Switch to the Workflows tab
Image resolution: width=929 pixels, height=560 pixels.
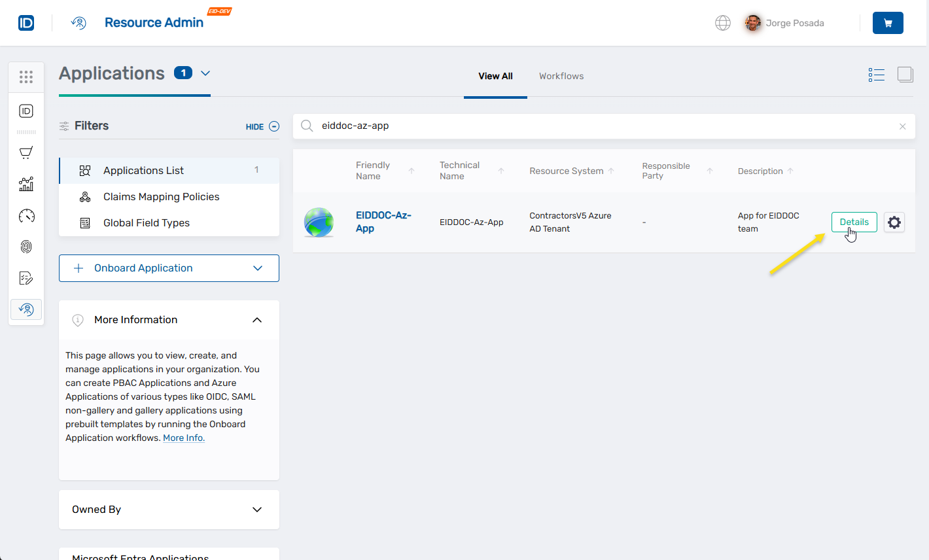point(561,77)
